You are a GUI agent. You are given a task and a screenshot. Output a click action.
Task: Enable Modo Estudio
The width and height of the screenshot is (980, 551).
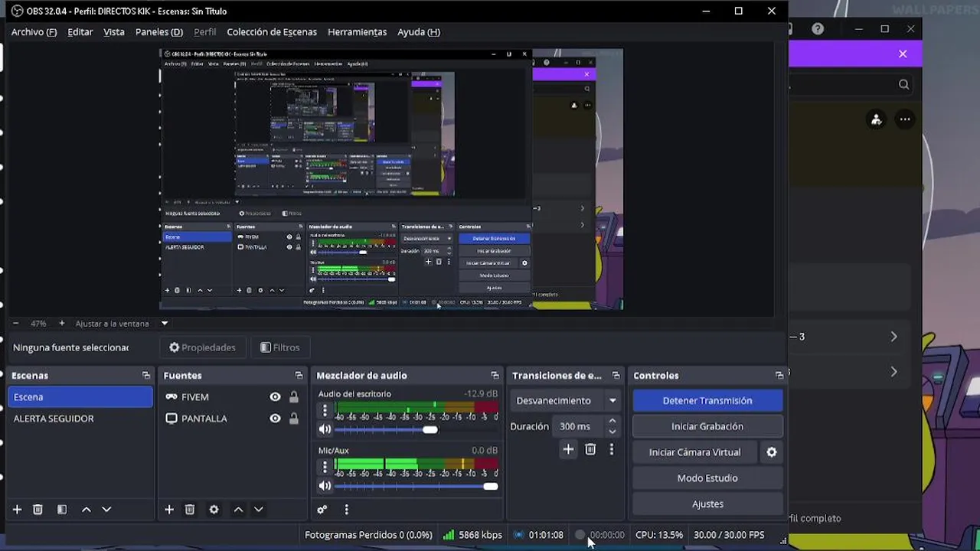tap(707, 478)
